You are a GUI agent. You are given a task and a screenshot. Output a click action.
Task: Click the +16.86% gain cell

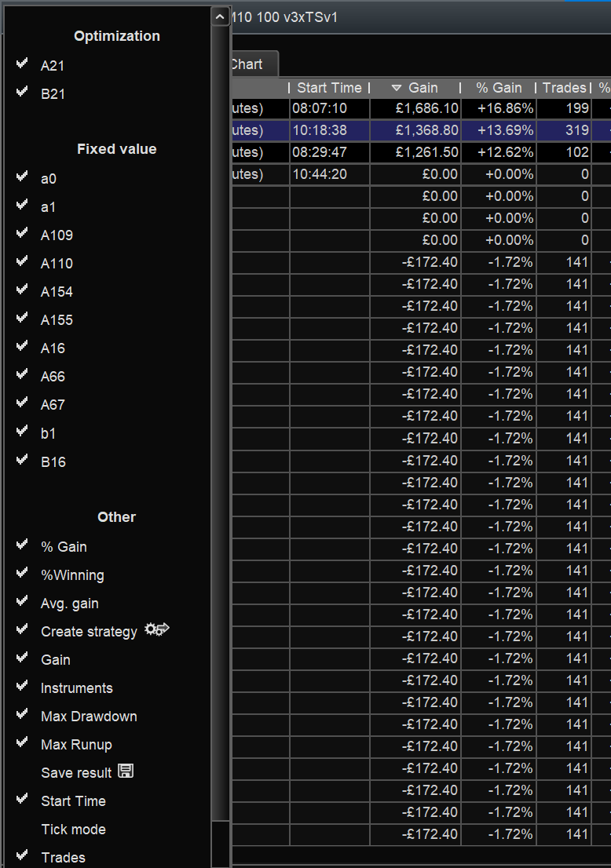(x=499, y=108)
